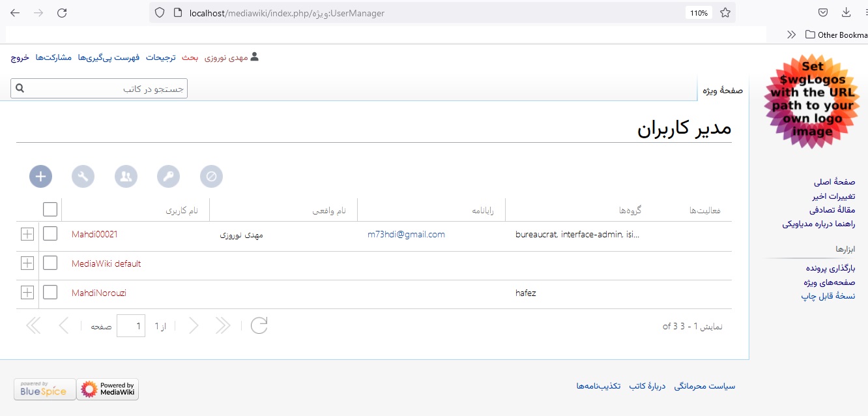Click the block user icon

click(x=211, y=176)
